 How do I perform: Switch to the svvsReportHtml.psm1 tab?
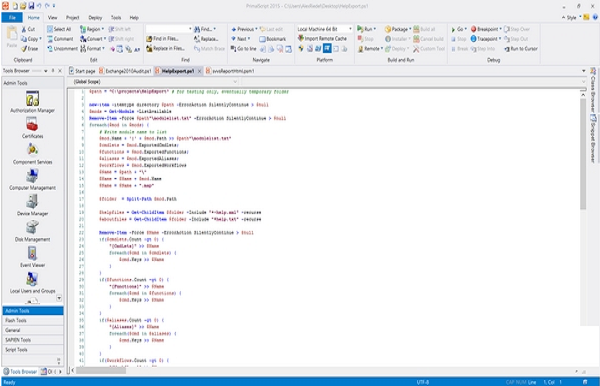click(x=230, y=71)
